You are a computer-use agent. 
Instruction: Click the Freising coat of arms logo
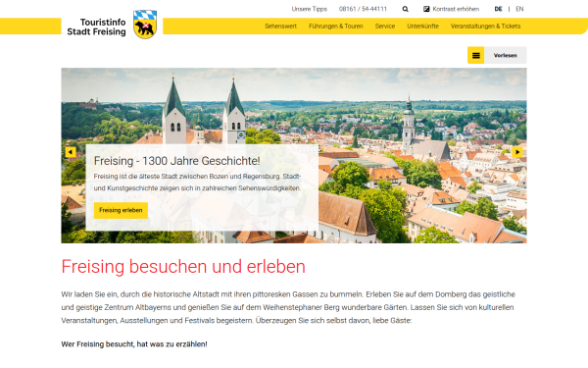145,25
